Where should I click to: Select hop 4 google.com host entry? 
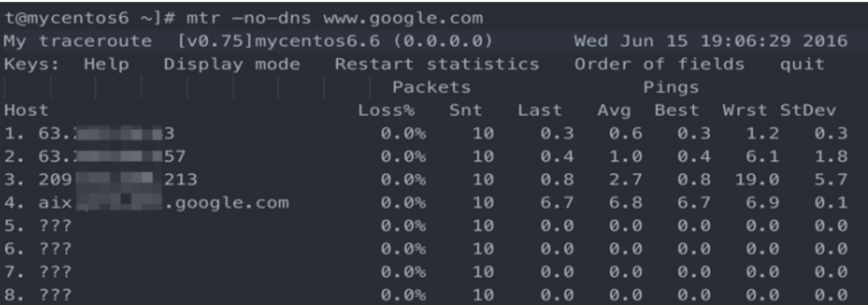[x=163, y=203]
